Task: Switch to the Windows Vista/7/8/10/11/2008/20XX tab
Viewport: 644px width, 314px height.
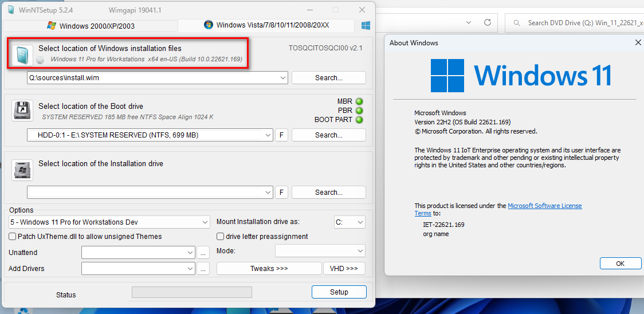Action: coord(266,25)
